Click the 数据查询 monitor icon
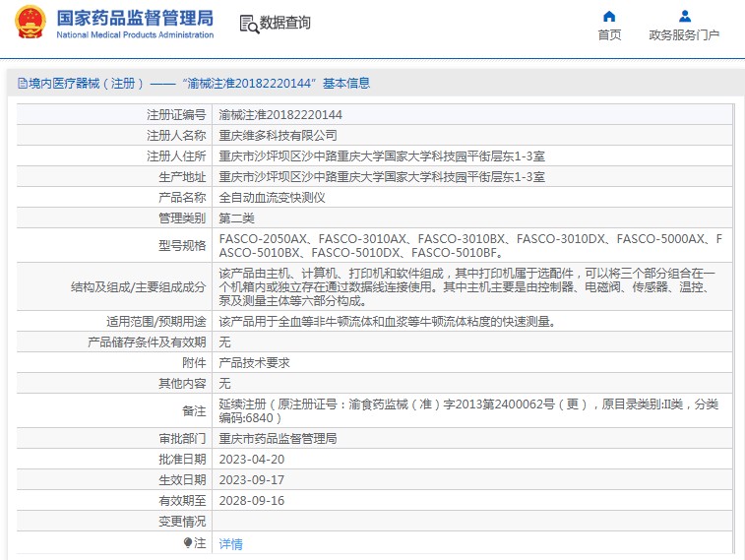745x560 pixels. pos(247,24)
